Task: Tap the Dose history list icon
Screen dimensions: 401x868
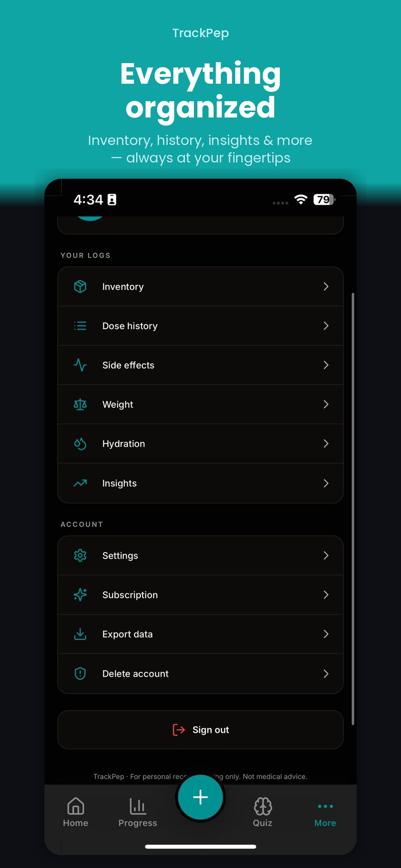Action: pyautogui.click(x=80, y=326)
